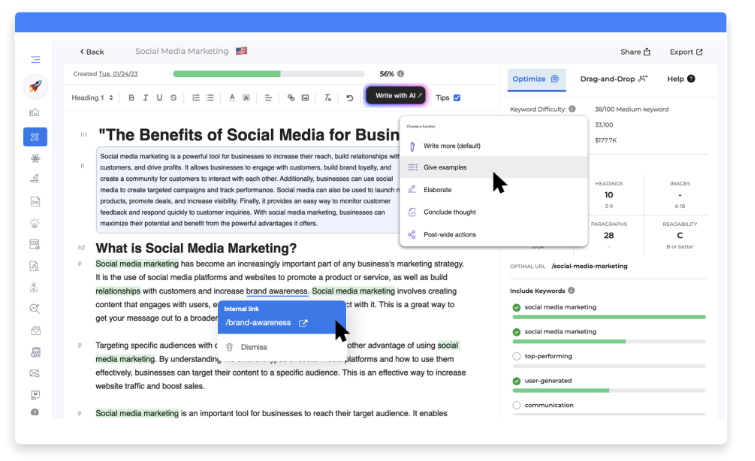The image size is (755, 461).
Task: Open the hamburger menu in the sidebar
Action: (x=36, y=60)
